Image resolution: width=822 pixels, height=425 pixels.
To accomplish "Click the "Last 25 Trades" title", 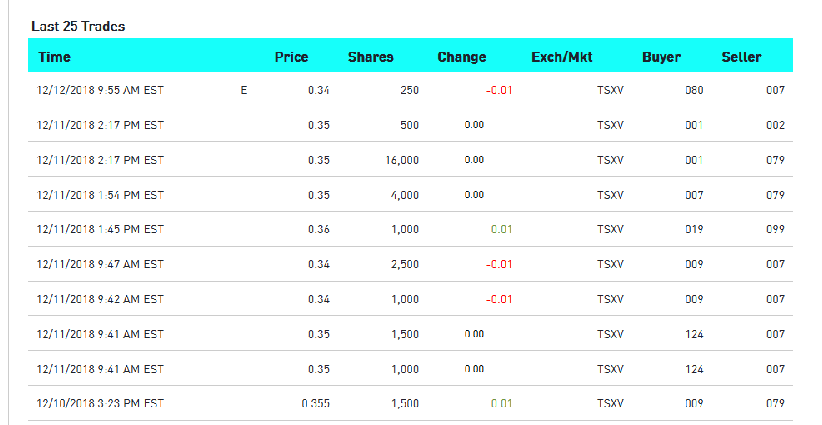I will (79, 24).
